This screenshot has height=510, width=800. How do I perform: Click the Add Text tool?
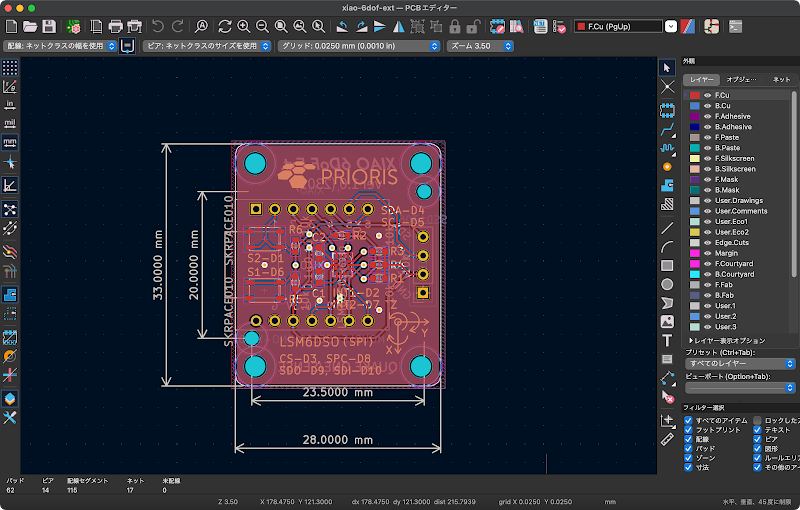(x=667, y=340)
